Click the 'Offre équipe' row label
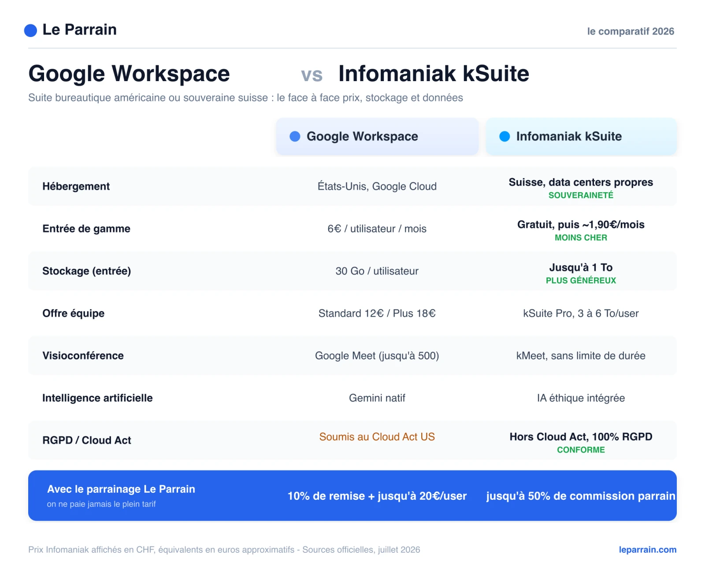705x588 pixels. coord(73,313)
